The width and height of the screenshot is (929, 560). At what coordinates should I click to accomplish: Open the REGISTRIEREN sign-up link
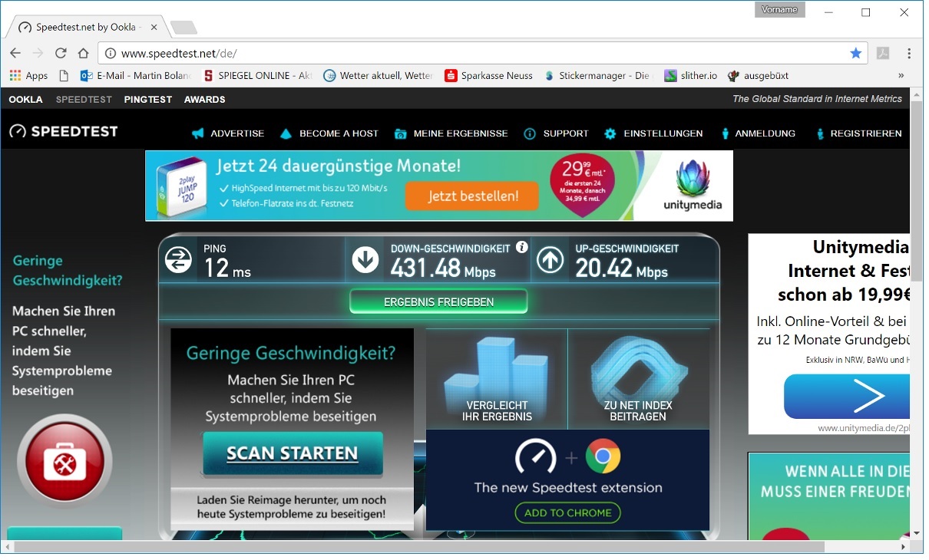pos(866,133)
